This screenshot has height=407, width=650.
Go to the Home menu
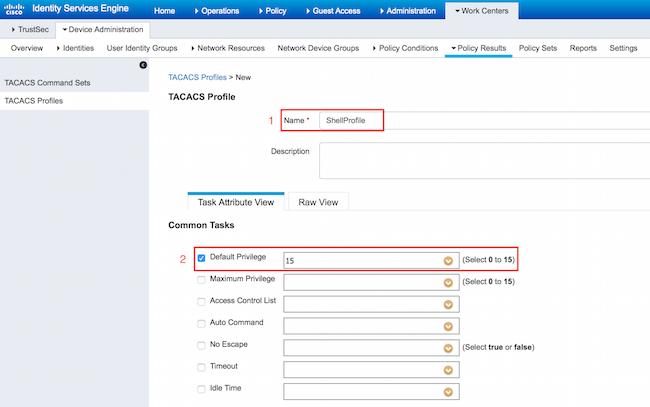[164, 11]
